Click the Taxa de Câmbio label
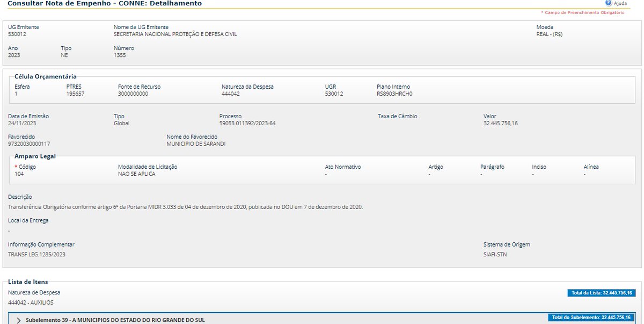644x324 pixels. point(398,116)
